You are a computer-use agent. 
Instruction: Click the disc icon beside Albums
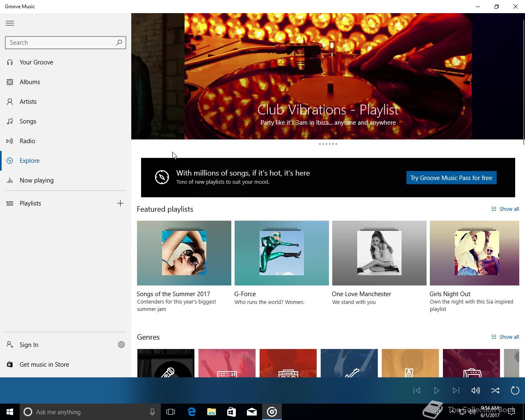(10, 82)
